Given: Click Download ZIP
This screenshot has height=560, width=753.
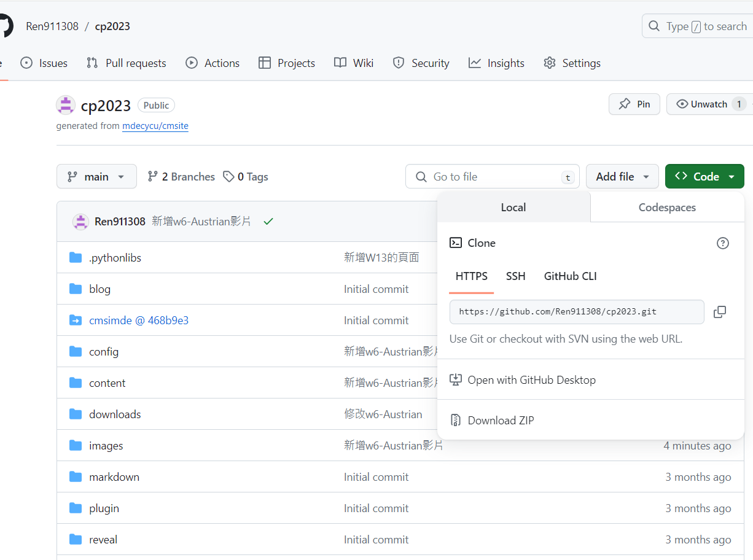Looking at the screenshot, I should [501, 421].
